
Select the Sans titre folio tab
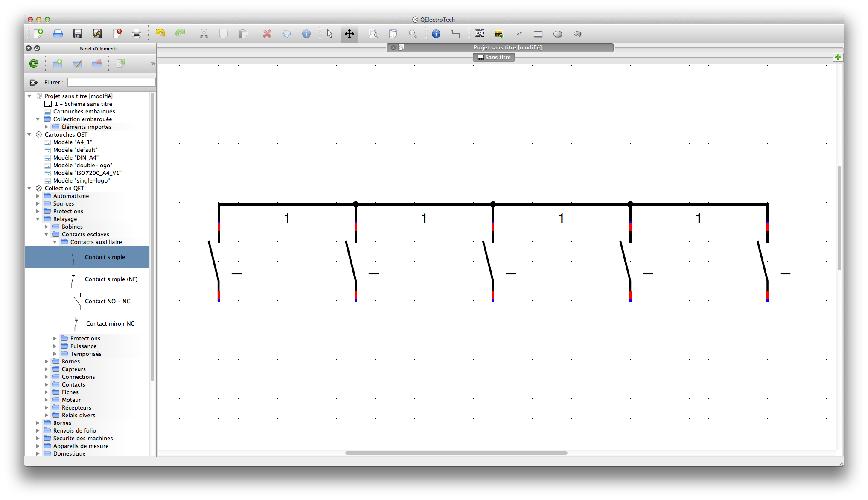coord(494,57)
